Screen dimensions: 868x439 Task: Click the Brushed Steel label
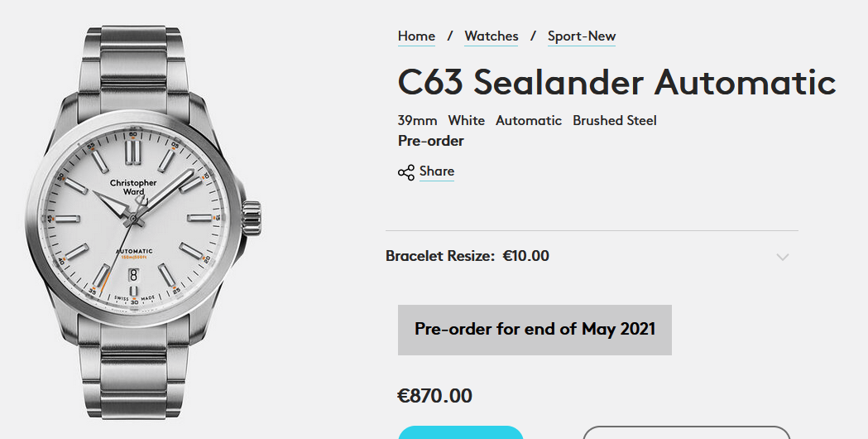click(x=615, y=121)
